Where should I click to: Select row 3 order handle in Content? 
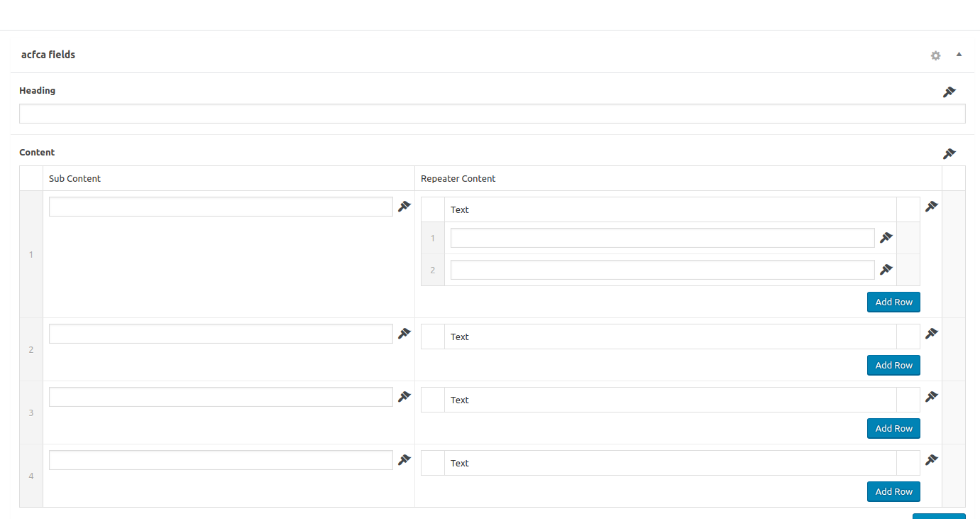pos(31,413)
